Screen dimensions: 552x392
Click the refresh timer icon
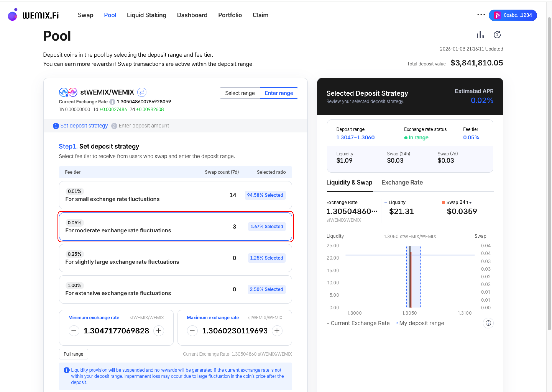(x=497, y=35)
